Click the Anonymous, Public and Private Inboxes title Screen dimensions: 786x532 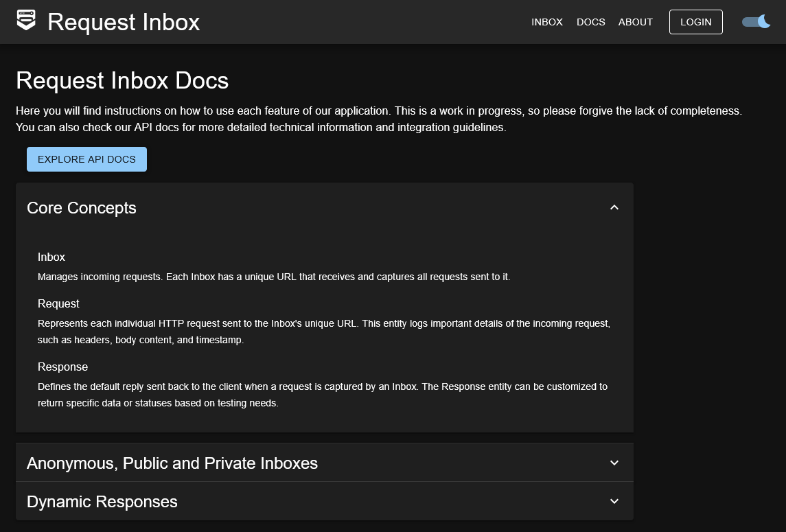[172, 463]
